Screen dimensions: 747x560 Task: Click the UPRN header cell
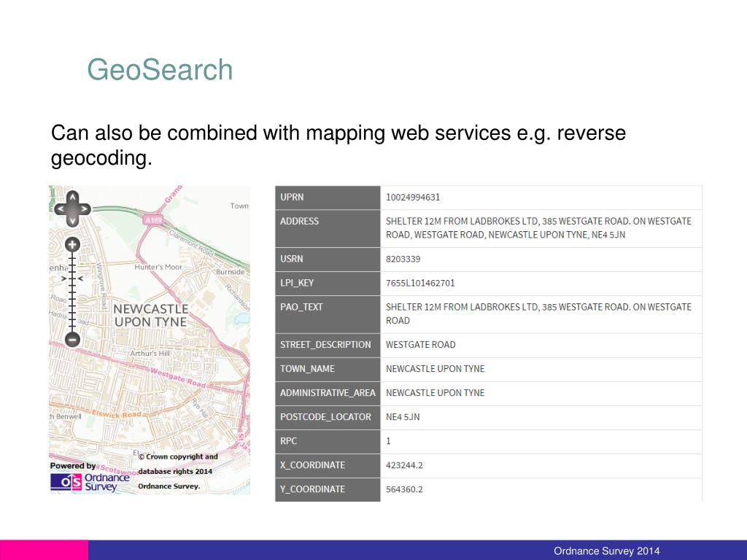pyautogui.click(x=328, y=198)
